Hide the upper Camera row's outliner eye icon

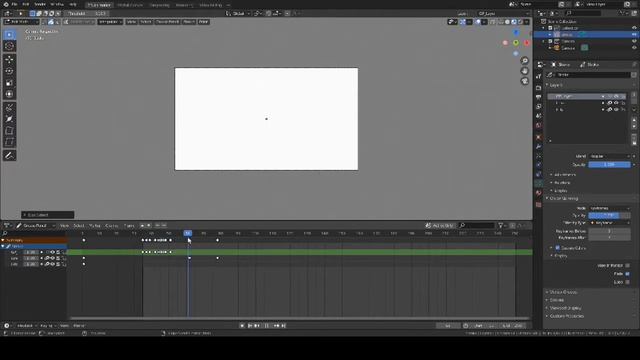pos(634,41)
